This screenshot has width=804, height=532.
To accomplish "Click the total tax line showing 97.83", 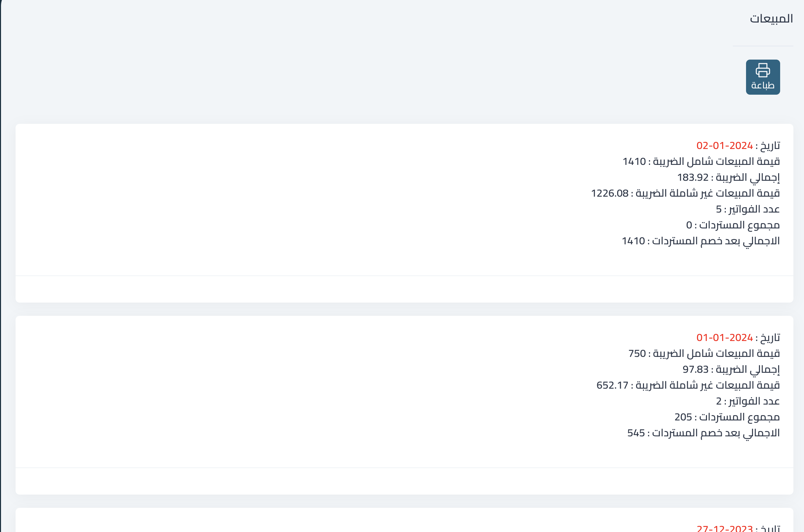I will coord(731,369).
